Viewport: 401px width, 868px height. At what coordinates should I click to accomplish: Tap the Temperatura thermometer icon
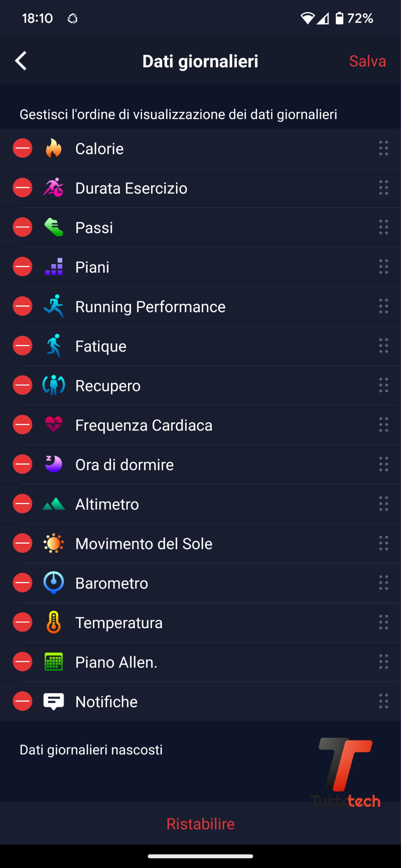(x=53, y=622)
